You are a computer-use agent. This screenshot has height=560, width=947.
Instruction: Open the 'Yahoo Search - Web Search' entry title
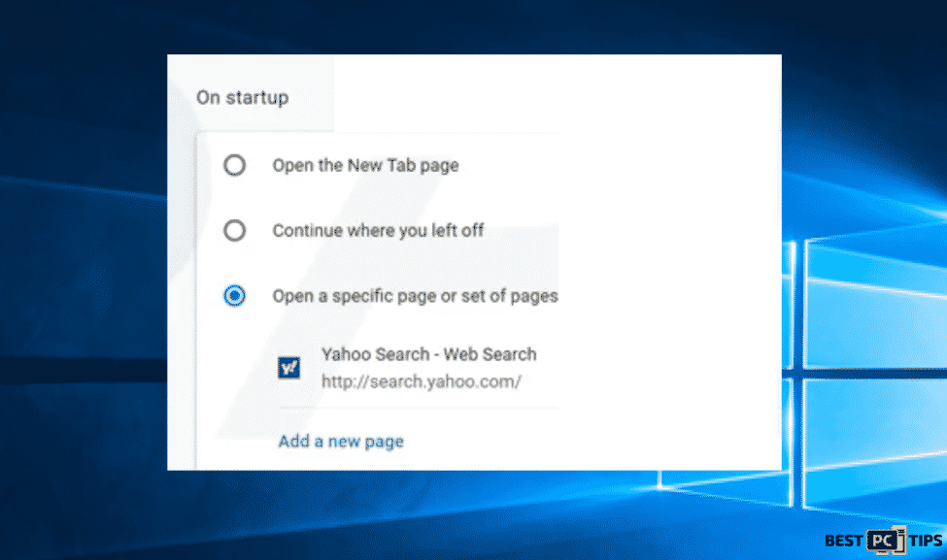coord(428,354)
